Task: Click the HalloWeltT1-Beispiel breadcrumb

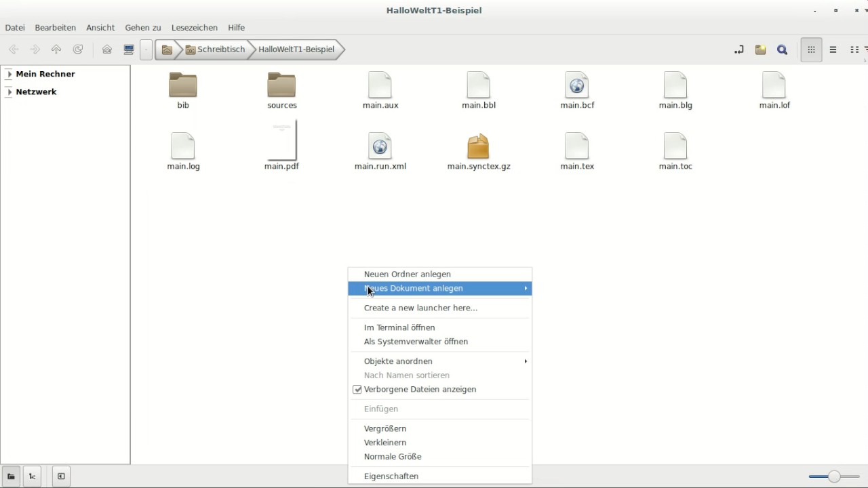Action: click(296, 49)
